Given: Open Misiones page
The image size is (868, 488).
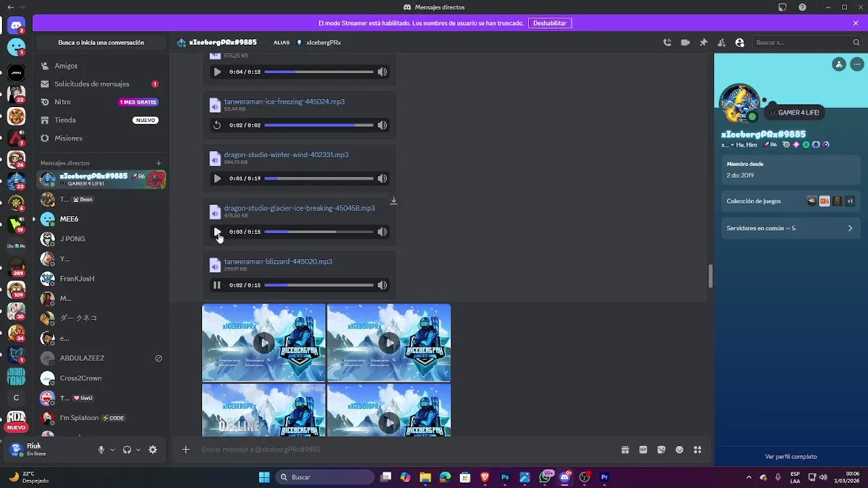Looking at the screenshot, I should coord(102,138).
